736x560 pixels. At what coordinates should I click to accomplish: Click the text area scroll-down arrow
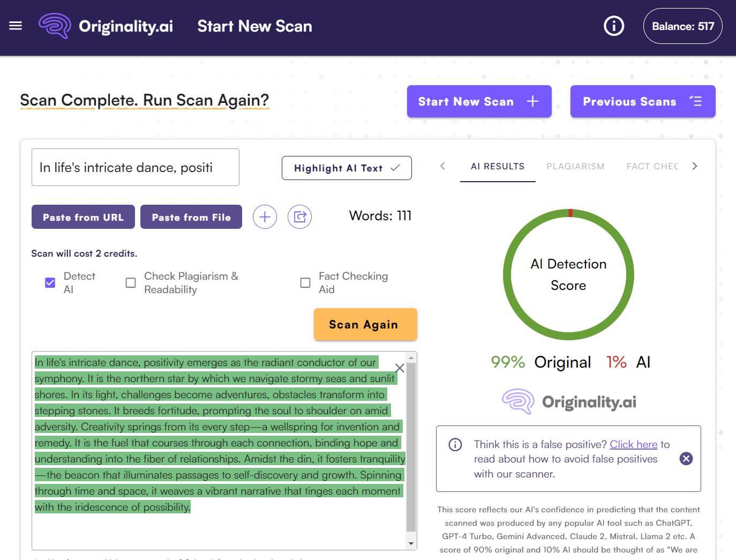411,543
